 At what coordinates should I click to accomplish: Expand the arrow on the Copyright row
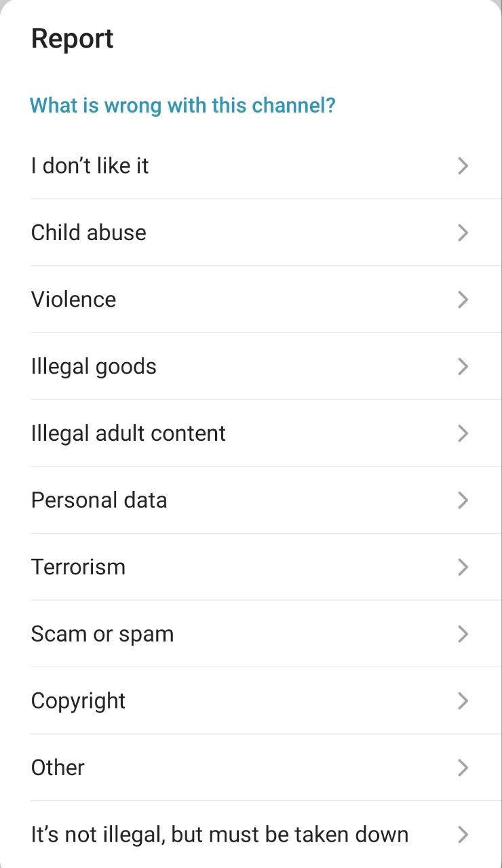click(x=463, y=701)
